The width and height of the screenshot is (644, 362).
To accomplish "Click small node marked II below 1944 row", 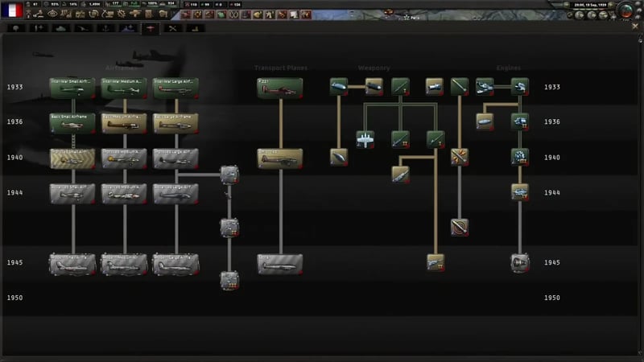I will pyautogui.click(x=229, y=228).
